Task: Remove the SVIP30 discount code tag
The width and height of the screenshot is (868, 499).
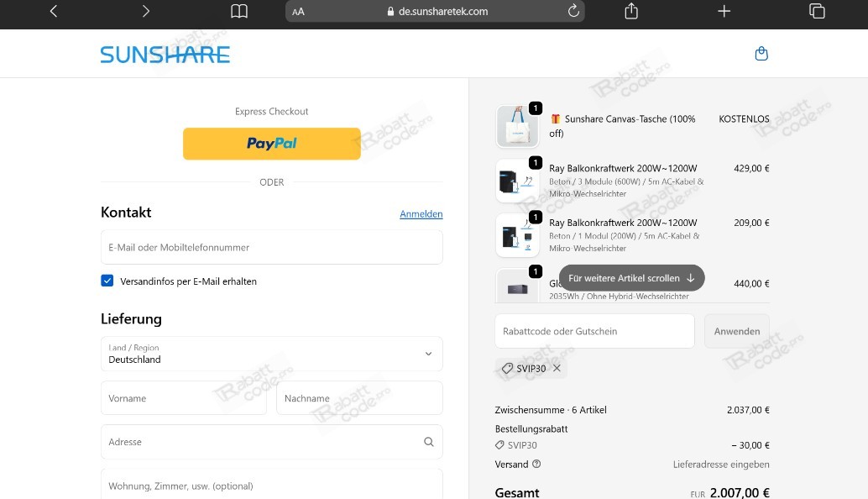Action: 557,368
